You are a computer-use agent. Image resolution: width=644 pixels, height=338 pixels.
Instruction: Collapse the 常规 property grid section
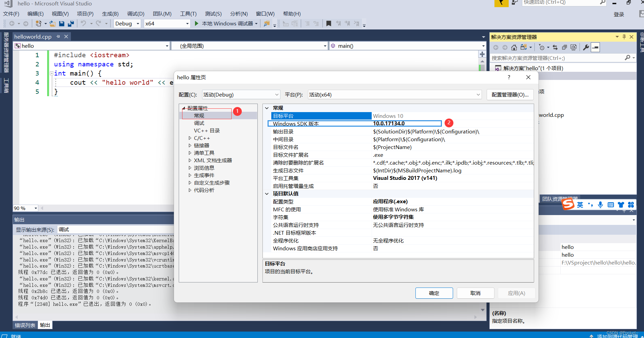click(x=267, y=108)
